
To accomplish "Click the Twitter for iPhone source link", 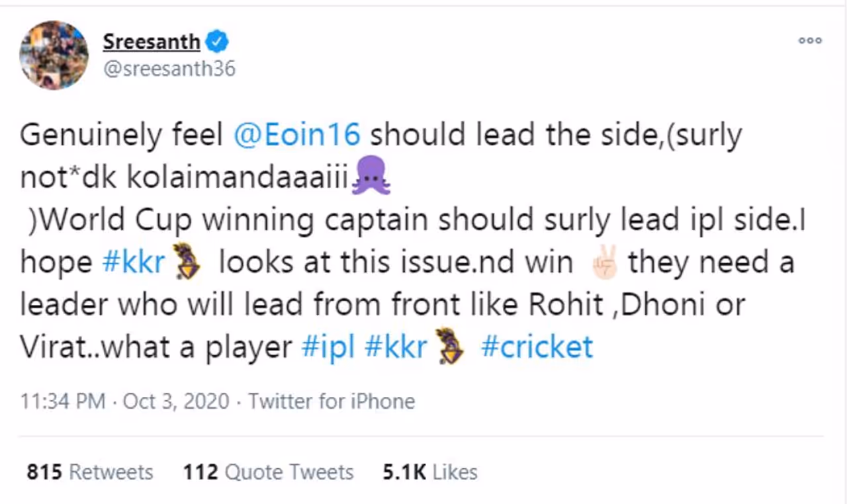I will coord(332,401).
